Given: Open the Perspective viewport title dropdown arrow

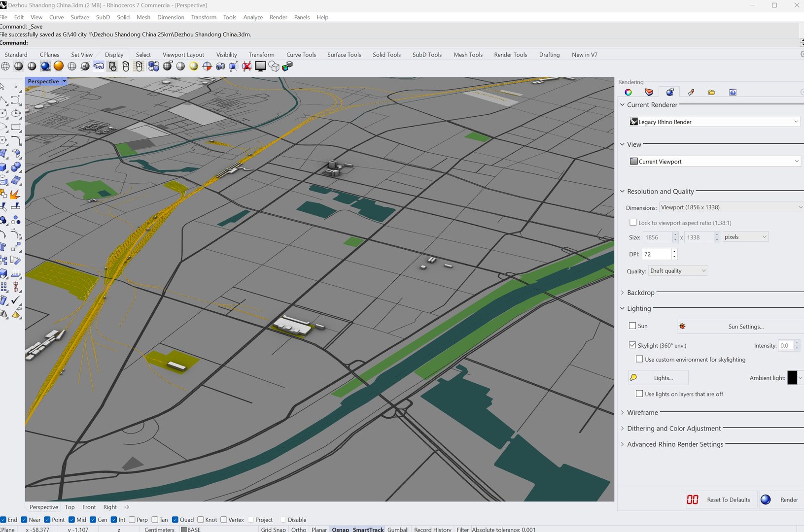Looking at the screenshot, I should coord(64,81).
